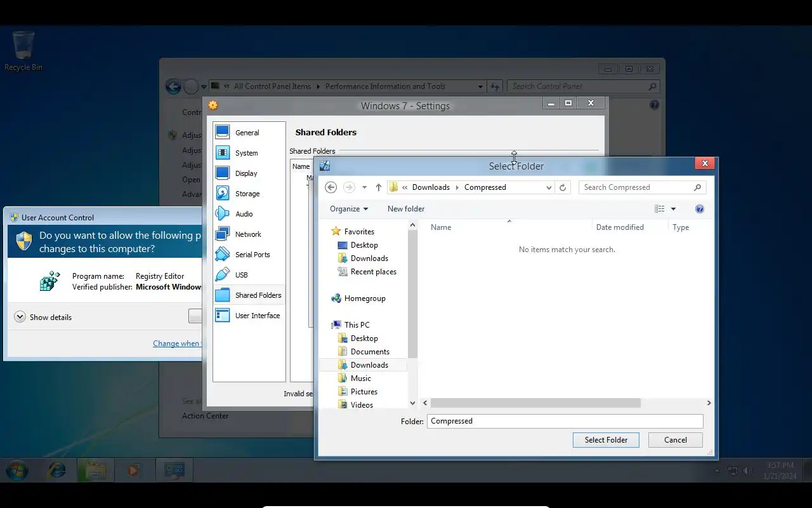This screenshot has height=508, width=812.
Task: Open the Network settings category
Action: 249,234
